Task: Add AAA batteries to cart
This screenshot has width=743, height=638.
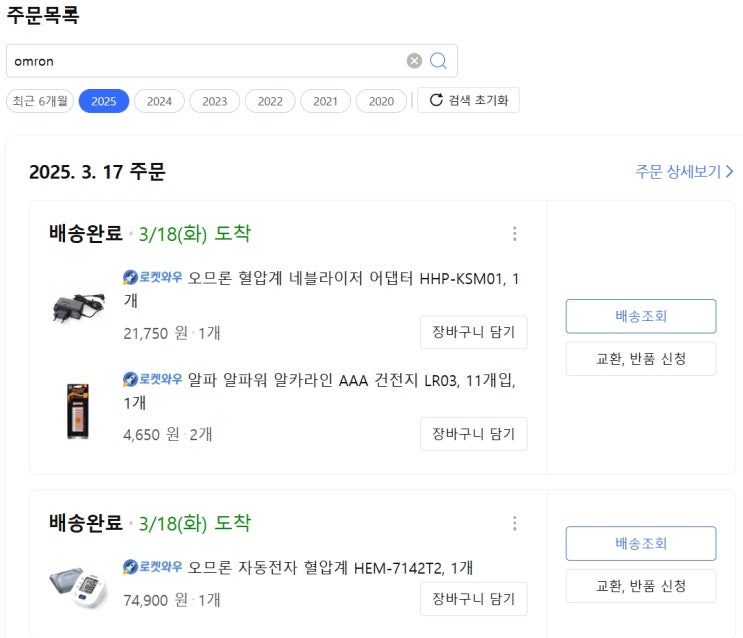Action: (x=473, y=434)
